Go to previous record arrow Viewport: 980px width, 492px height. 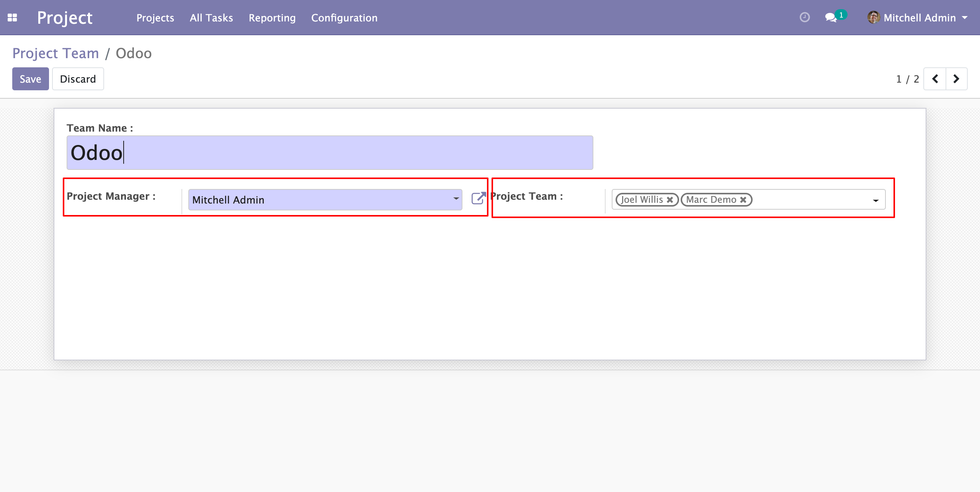point(935,79)
